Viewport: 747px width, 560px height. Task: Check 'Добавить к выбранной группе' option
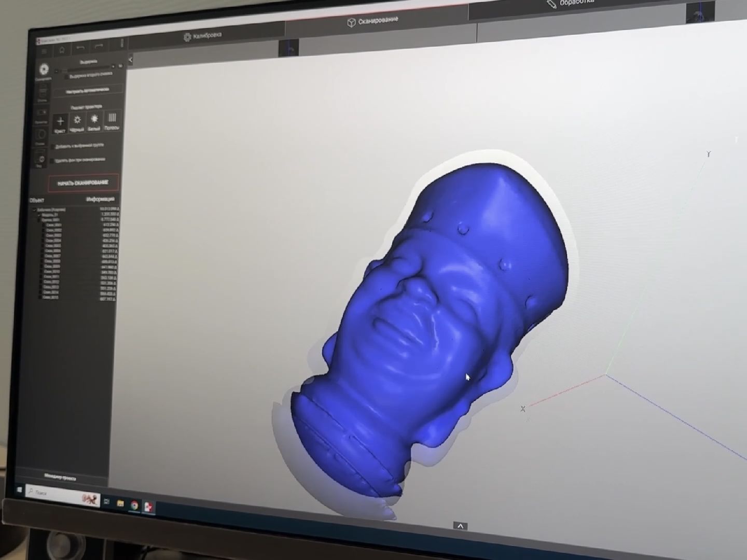pyautogui.click(x=52, y=148)
